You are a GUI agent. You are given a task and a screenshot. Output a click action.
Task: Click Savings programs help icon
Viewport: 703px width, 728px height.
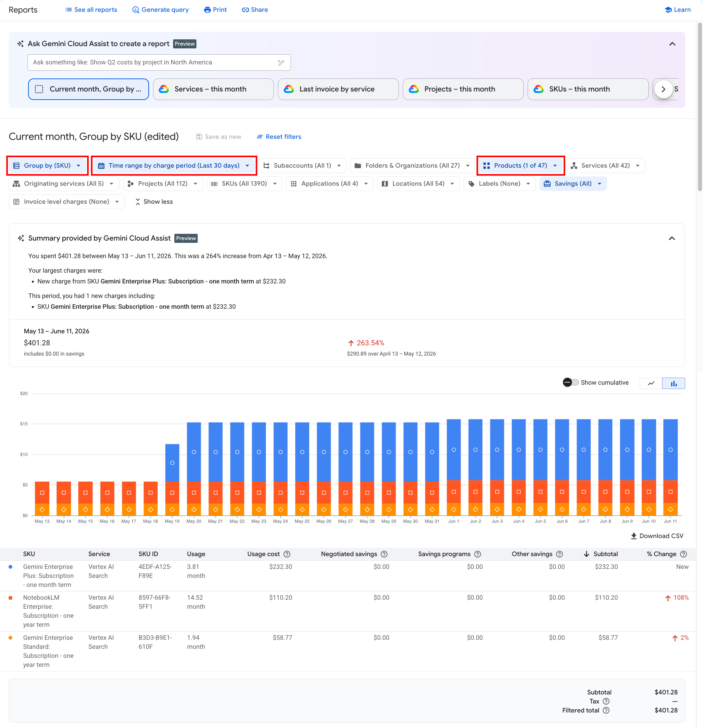[x=478, y=554]
